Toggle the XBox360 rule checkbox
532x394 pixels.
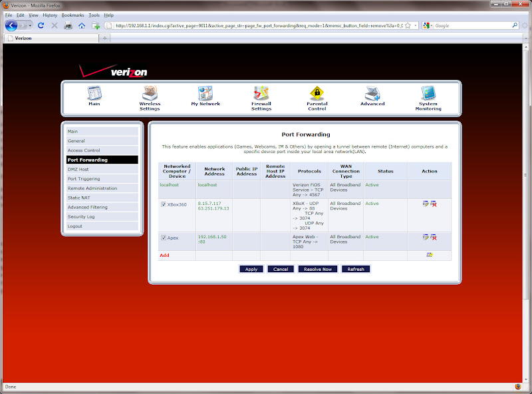click(x=164, y=204)
